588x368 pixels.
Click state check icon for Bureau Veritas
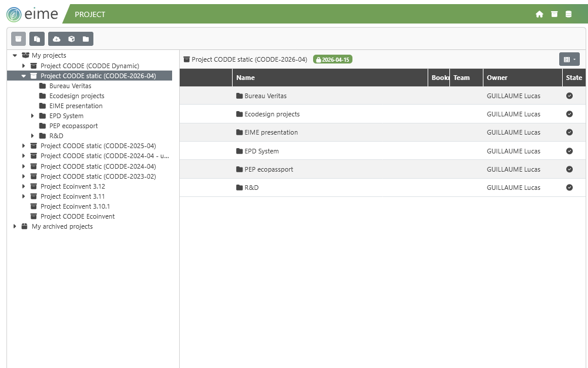(x=569, y=96)
